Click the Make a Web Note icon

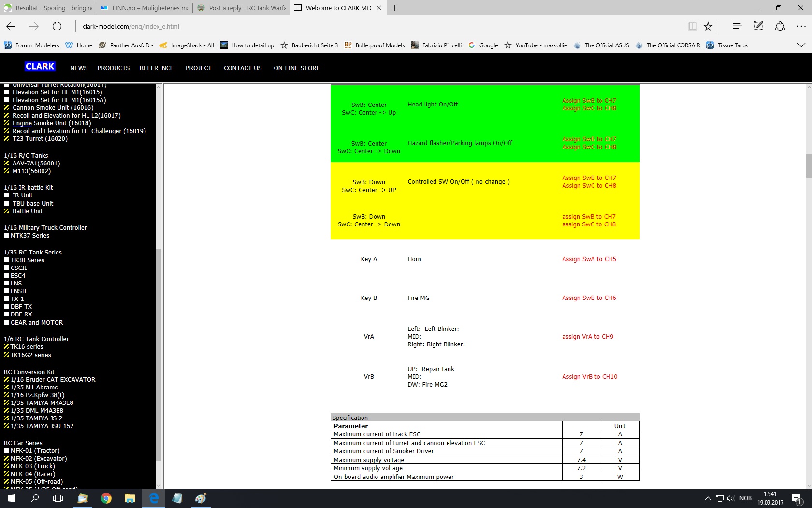tap(758, 26)
